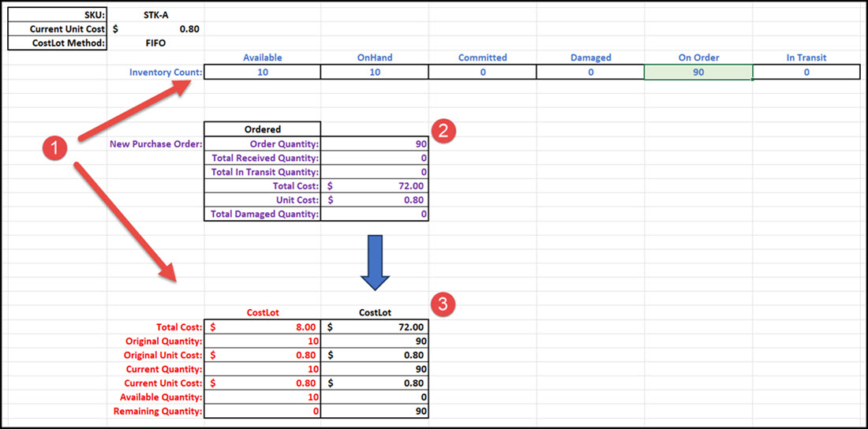Click the red circle marker numbered 2
The width and height of the screenshot is (868, 429).
point(444,130)
